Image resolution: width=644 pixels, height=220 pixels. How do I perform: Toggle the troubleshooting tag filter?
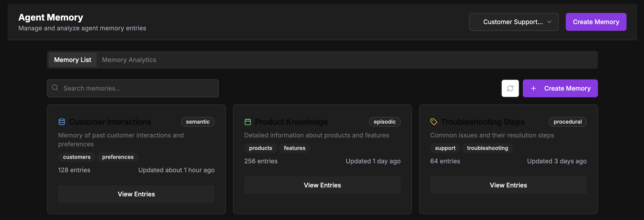click(x=487, y=148)
